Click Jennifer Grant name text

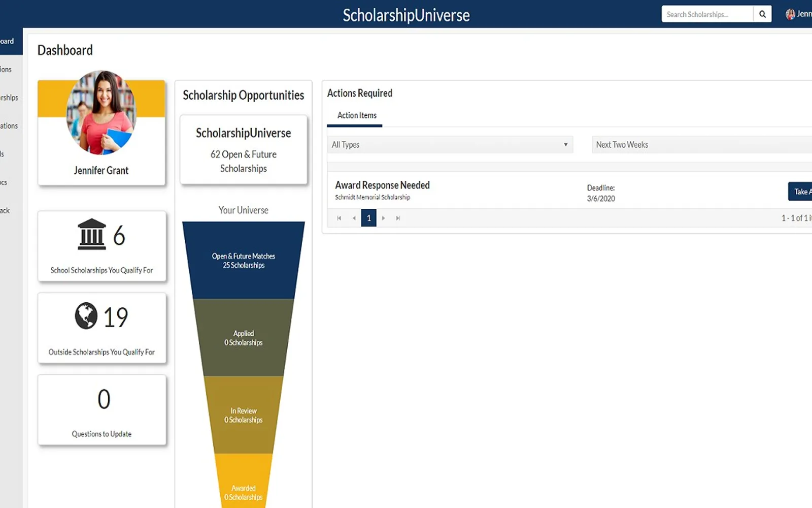(x=101, y=170)
